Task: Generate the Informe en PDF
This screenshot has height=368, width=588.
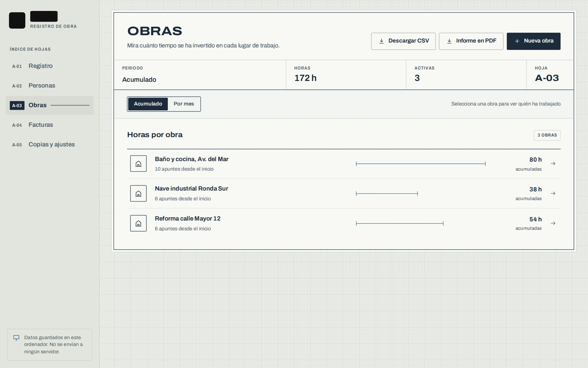Action: (471, 41)
